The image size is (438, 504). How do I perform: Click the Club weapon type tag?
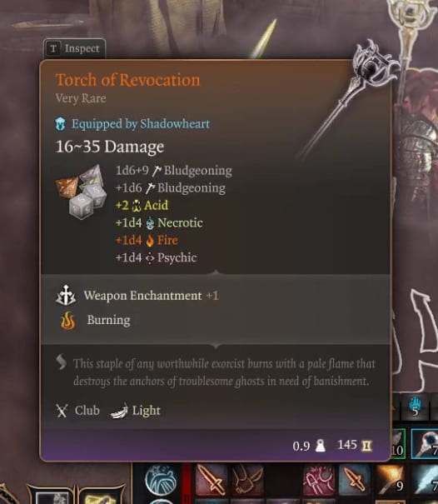[77, 411]
